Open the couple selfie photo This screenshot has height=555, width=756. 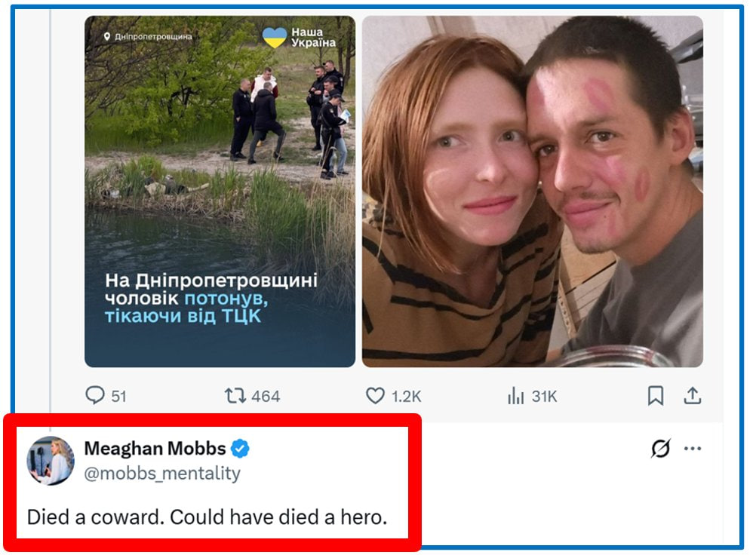pos(532,192)
